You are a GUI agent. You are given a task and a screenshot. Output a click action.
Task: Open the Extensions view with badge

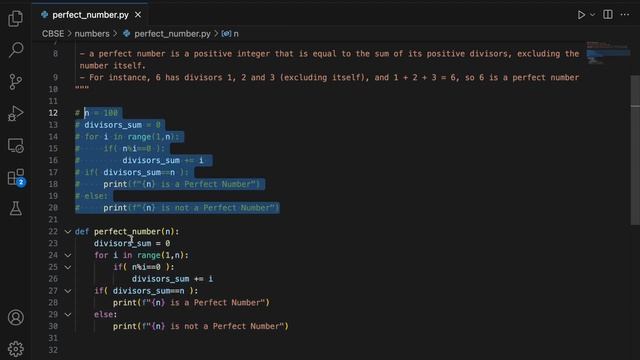16,178
